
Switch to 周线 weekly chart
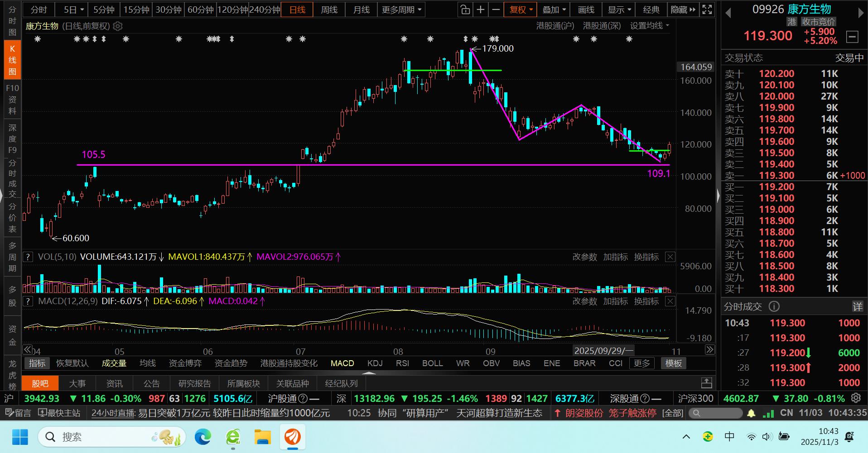point(329,10)
